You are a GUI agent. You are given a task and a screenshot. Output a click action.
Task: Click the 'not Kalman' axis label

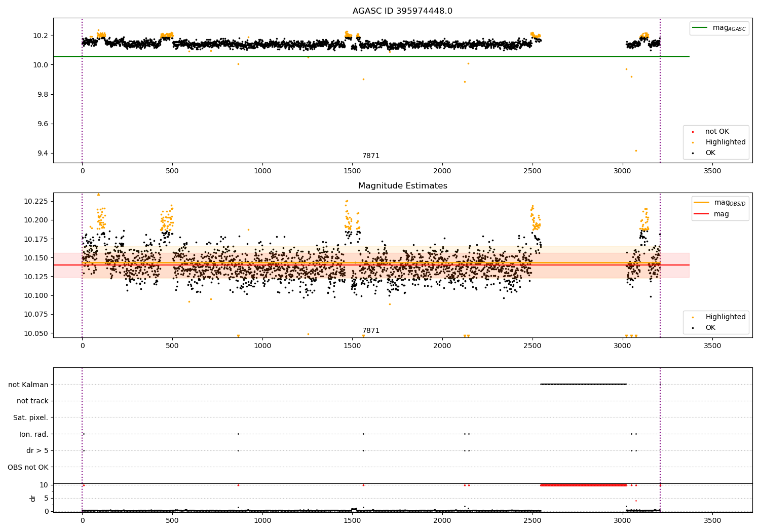point(28,385)
